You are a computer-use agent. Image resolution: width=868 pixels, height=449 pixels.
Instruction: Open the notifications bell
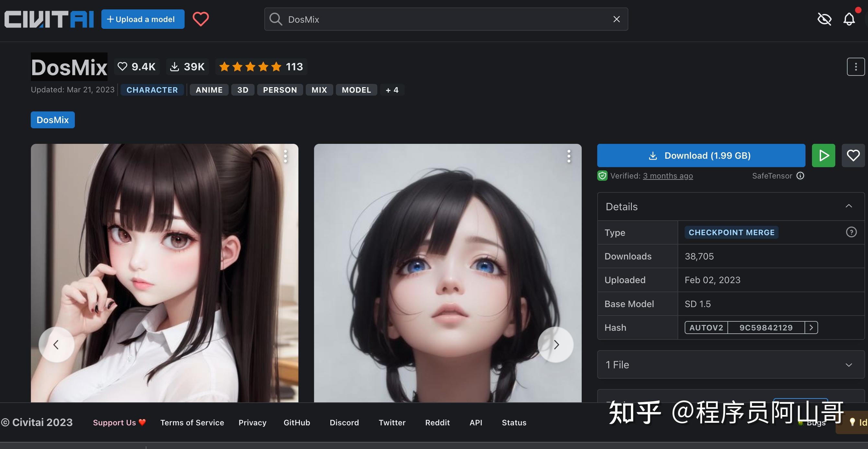pos(849,19)
